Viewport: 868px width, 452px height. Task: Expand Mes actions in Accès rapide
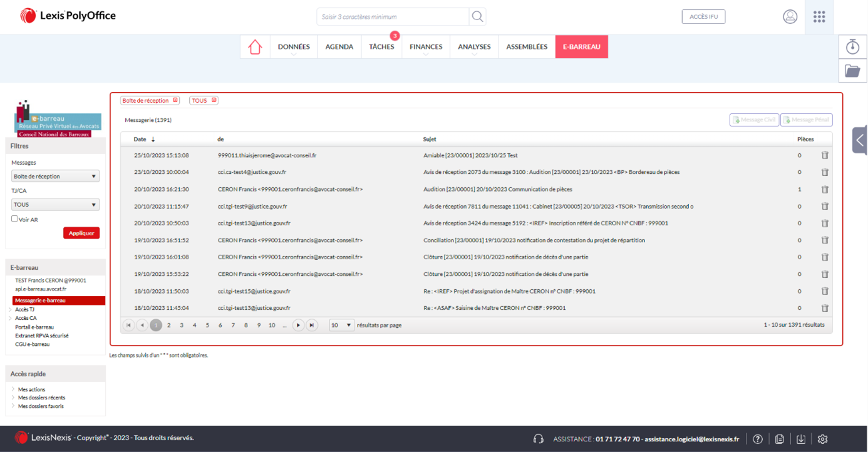pyautogui.click(x=13, y=389)
